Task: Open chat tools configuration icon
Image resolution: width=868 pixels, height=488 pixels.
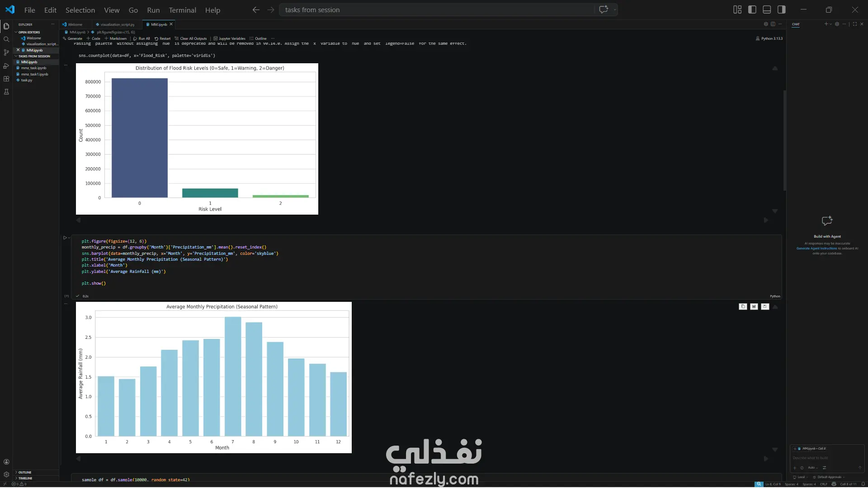Action: [x=824, y=468]
